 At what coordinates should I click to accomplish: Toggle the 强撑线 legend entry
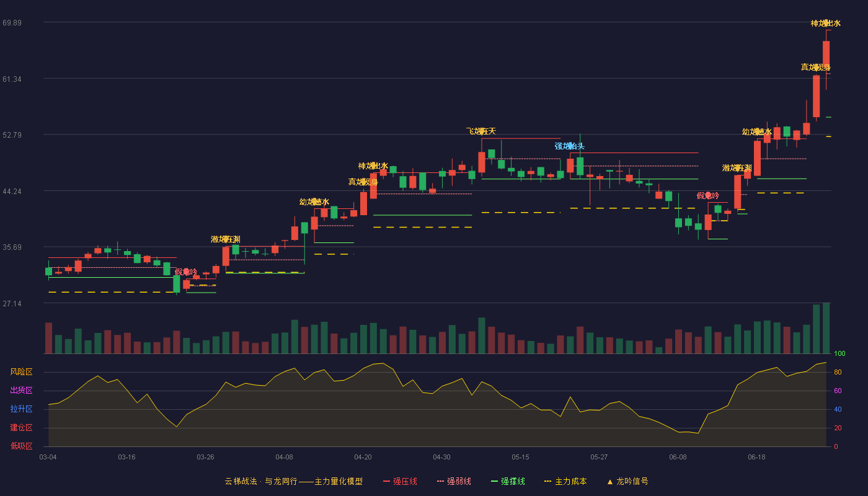[508, 481]
